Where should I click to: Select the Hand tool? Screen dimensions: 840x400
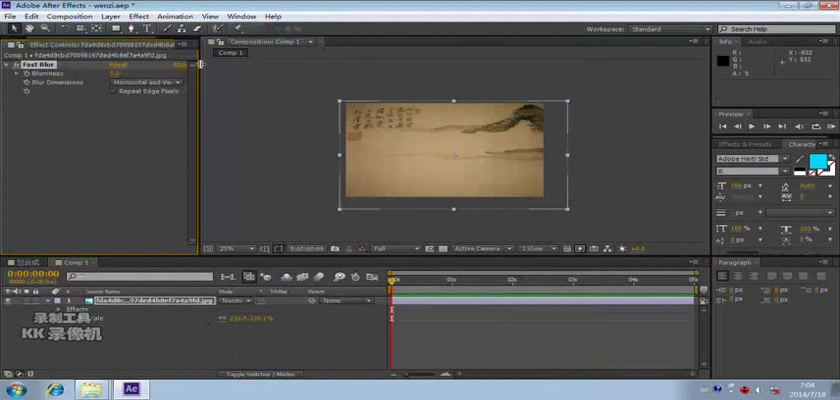(29, 28)
